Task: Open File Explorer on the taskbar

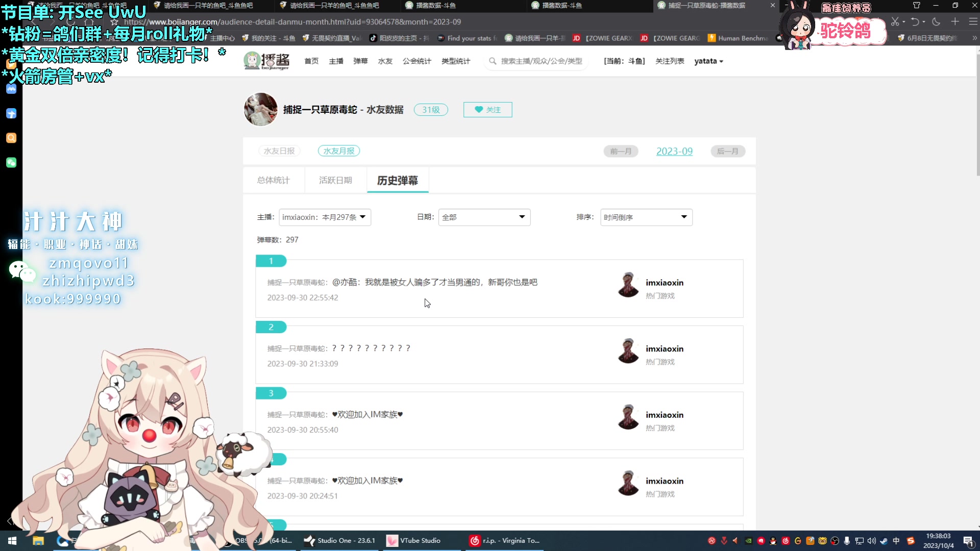Action: tap(38, 541)
